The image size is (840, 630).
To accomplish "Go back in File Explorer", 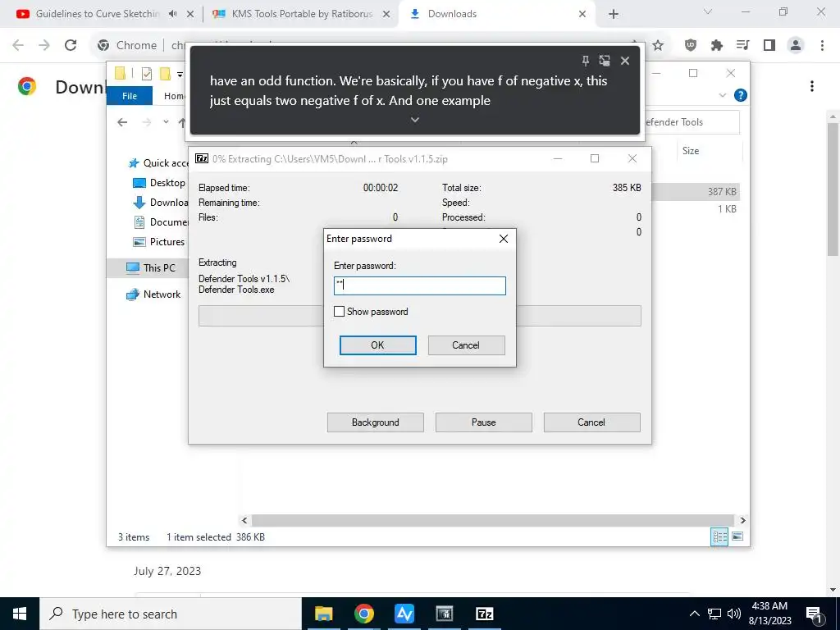I will tap(122, 122).
